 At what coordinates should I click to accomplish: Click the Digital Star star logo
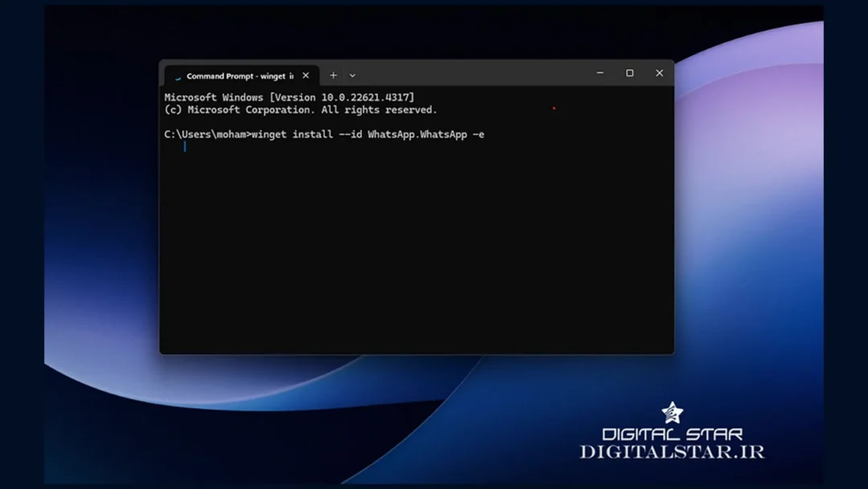[x=672, y=413]
